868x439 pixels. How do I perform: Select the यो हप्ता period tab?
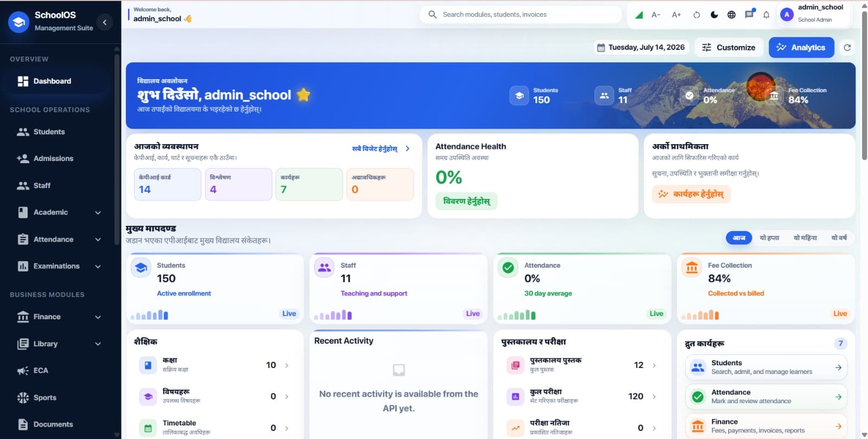pyautogui.click(x=769, y=238)
